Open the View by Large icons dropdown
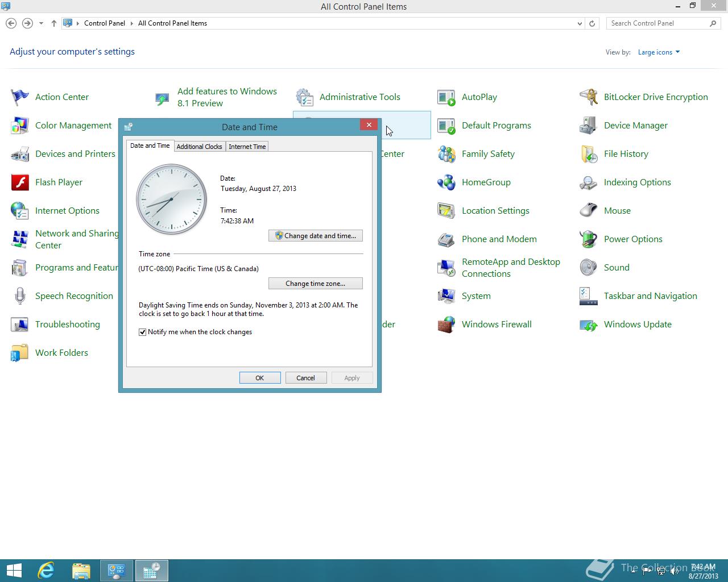 (x=659, y=52)
